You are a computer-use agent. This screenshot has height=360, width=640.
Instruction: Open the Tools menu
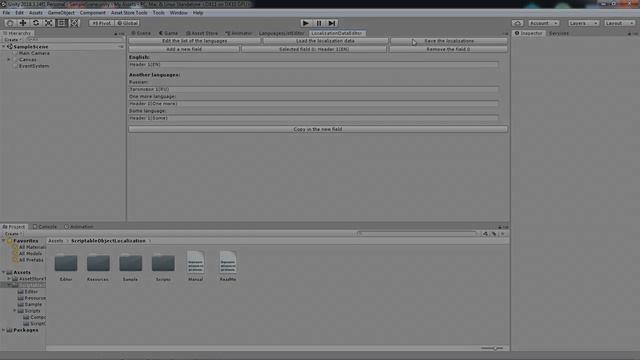(158, 13)
